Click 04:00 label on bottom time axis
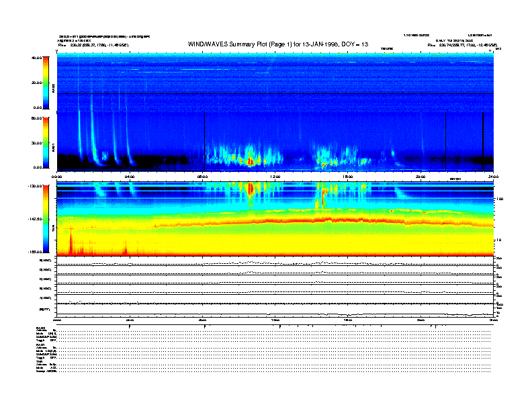 pos(130,320)
